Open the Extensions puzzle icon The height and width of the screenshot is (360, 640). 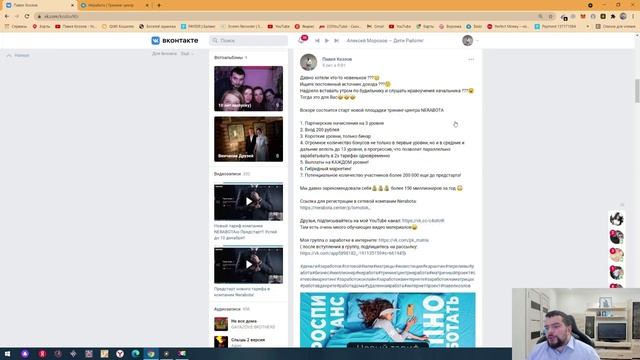(x=613, y=16)
